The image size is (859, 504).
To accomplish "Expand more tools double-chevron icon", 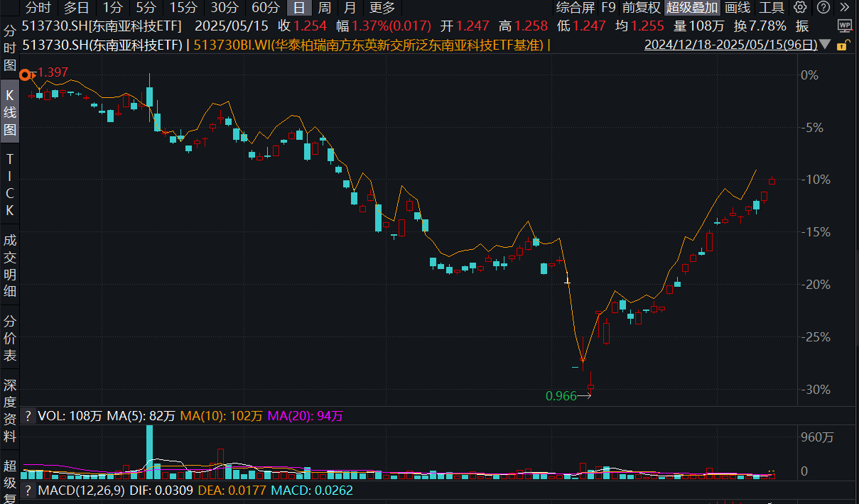I will 845,8.
